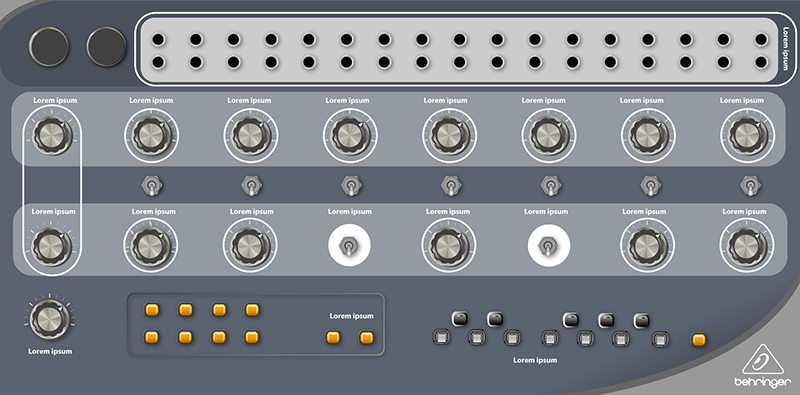Select third jack from left in upper patch row

click(234, 39)
